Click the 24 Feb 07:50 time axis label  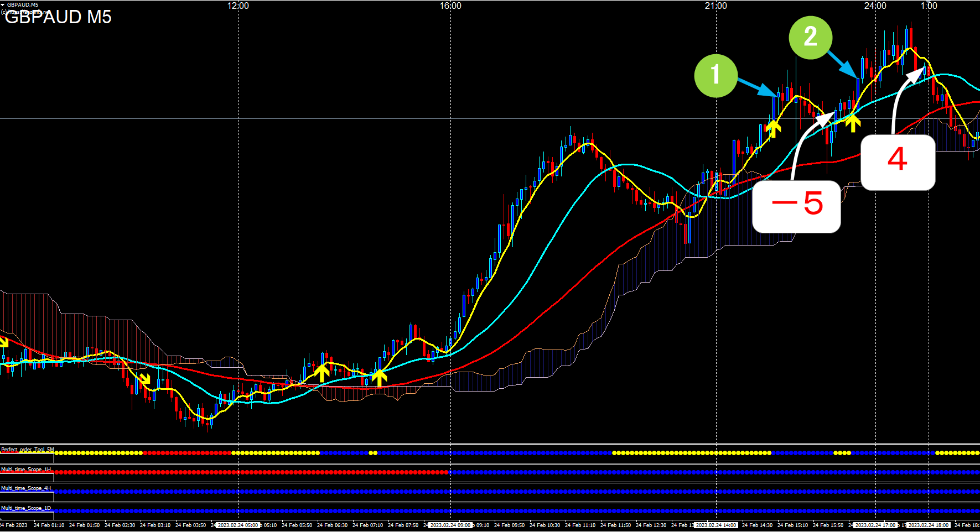pos(403,525)
